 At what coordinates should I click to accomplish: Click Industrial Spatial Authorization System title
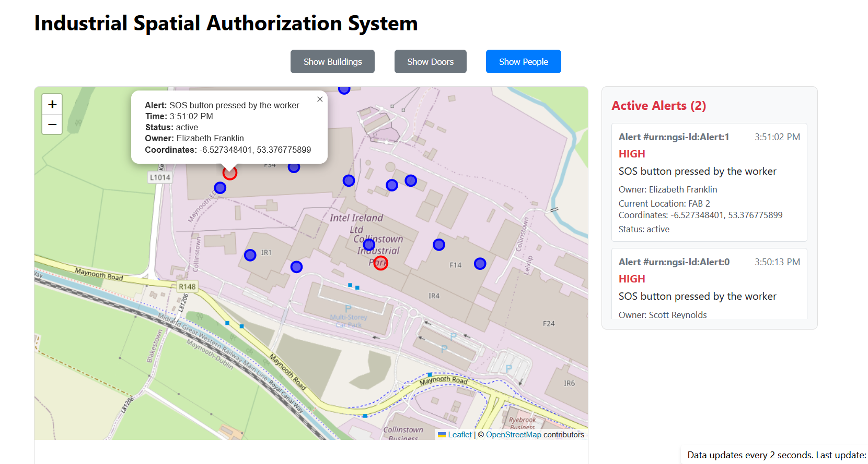(x=226, y=24)
